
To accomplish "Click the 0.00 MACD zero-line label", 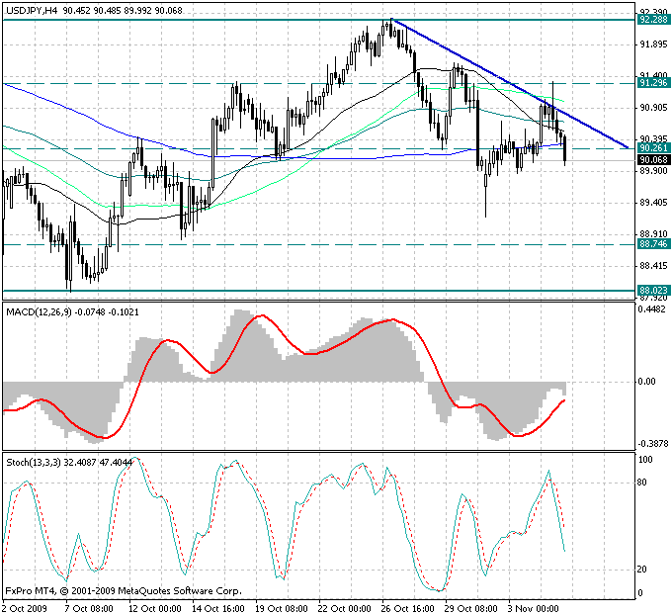I will (x=646, y=382).
